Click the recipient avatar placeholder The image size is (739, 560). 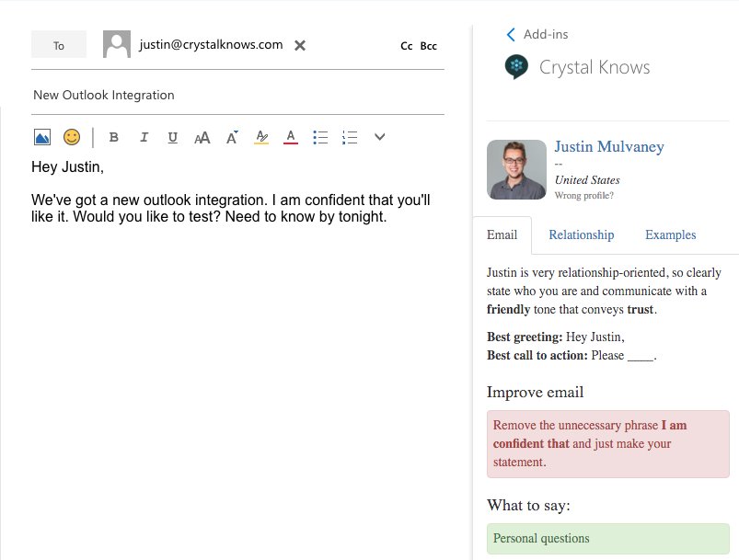click(x=117, y=44)
